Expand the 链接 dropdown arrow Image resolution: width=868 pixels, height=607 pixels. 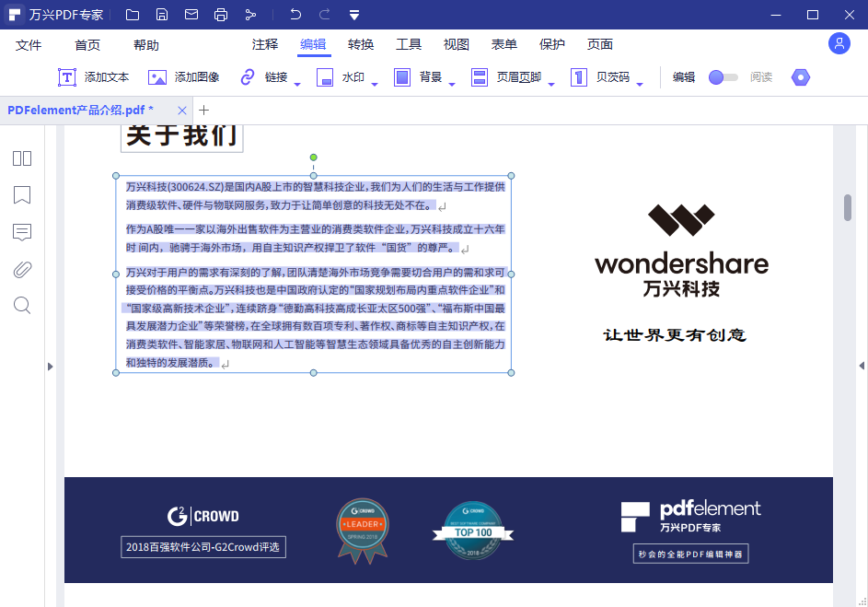pos(297,84)
